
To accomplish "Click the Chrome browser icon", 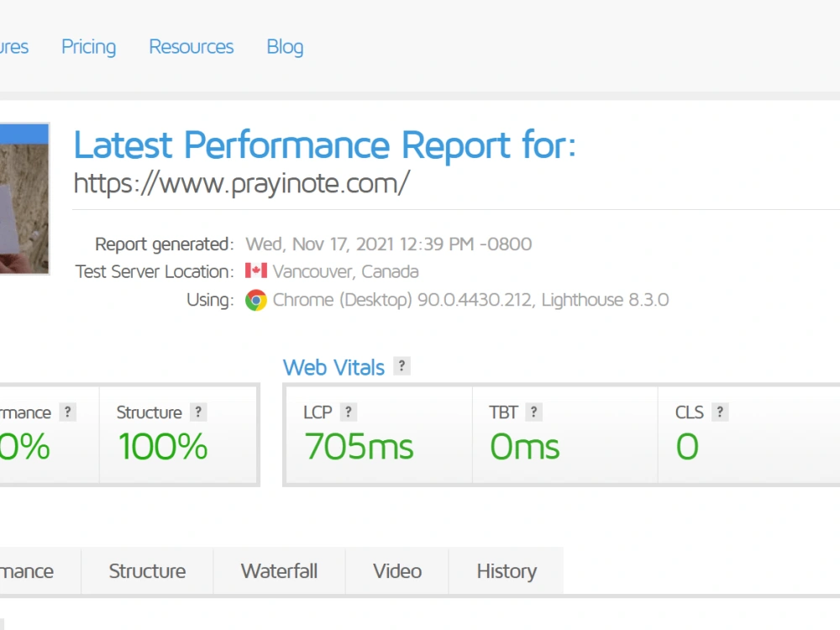I will (256, 300).
